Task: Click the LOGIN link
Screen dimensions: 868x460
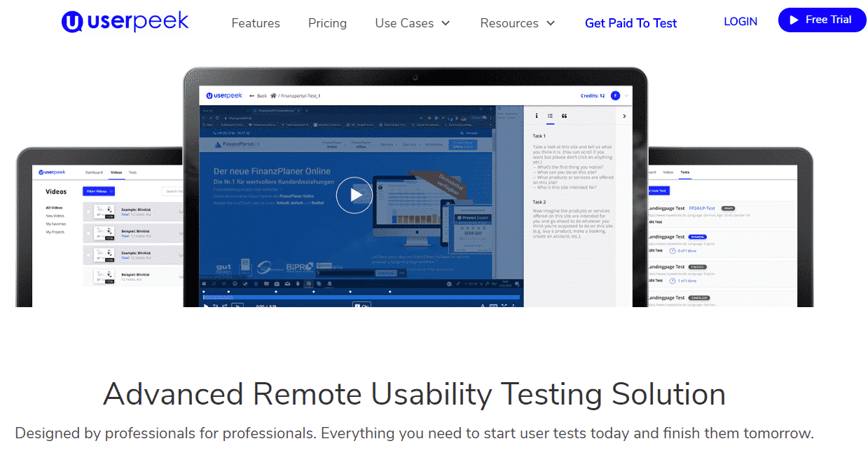Action: point(740,22)
